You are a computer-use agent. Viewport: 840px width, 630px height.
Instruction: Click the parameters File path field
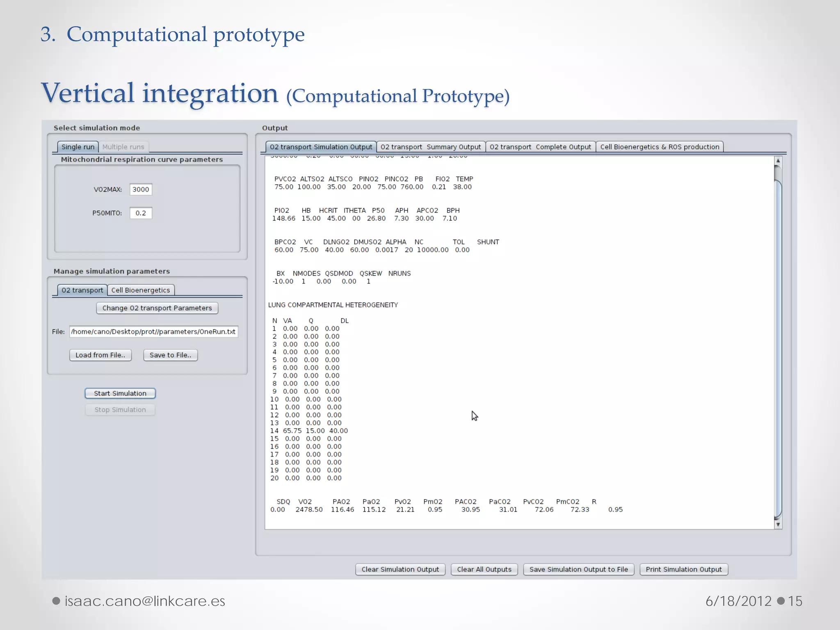(x=154, y=331)
